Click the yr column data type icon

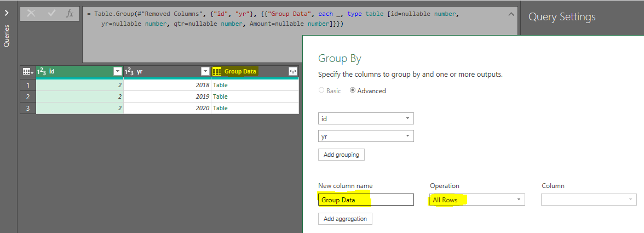tap(129, 71)
